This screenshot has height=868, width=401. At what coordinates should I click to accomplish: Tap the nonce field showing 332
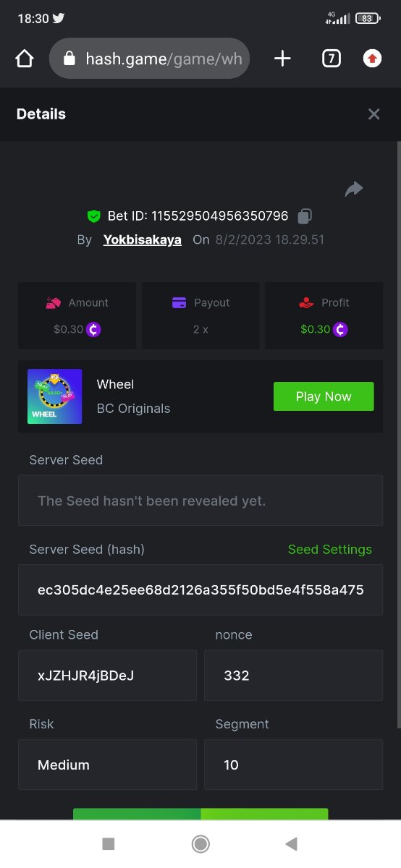pos(293,675)
